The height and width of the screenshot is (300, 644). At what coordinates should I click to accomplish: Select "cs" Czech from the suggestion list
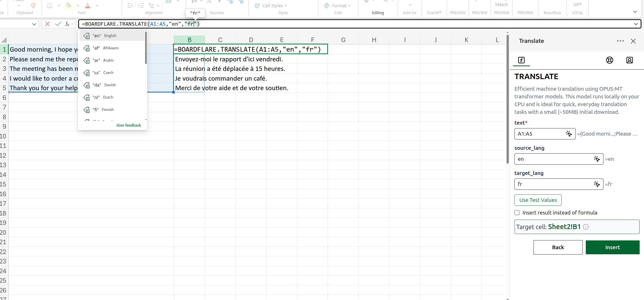[x=112, y=73]
